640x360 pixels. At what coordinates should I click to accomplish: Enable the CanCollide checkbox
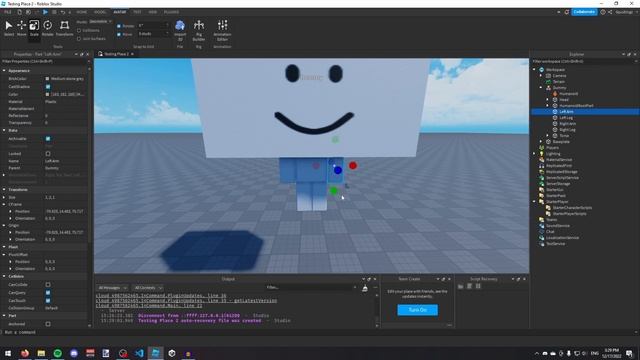(x=48, y=284)
